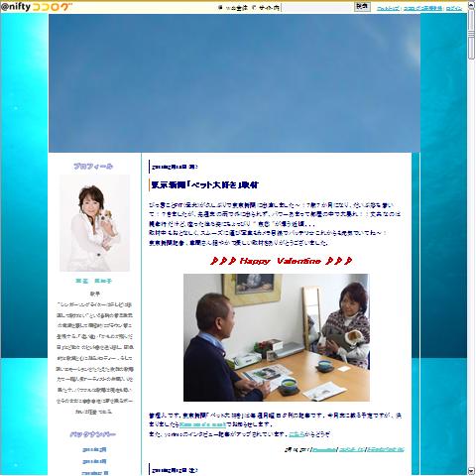Viewport: 476px width, 476px height.
Task: Click the search button beside the text field
Action: (x=362, y=7)
